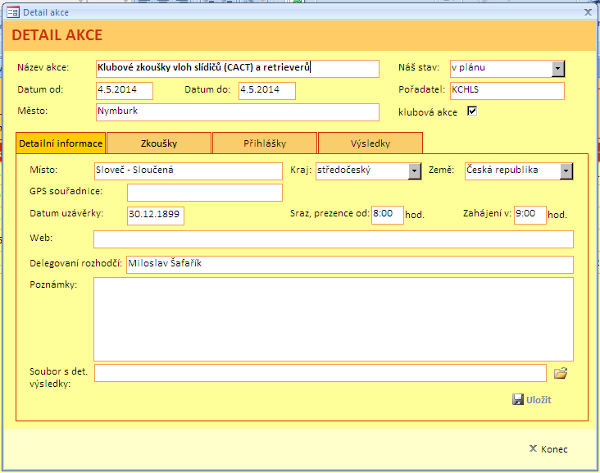Viewport: 600px width, 473px height.
Task: Click the Pořadatel field with KCHLS
Action: pyautogui.click(x=507, y=91)
